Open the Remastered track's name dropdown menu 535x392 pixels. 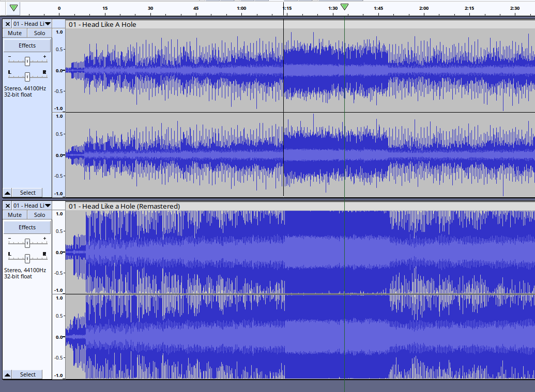32,206
